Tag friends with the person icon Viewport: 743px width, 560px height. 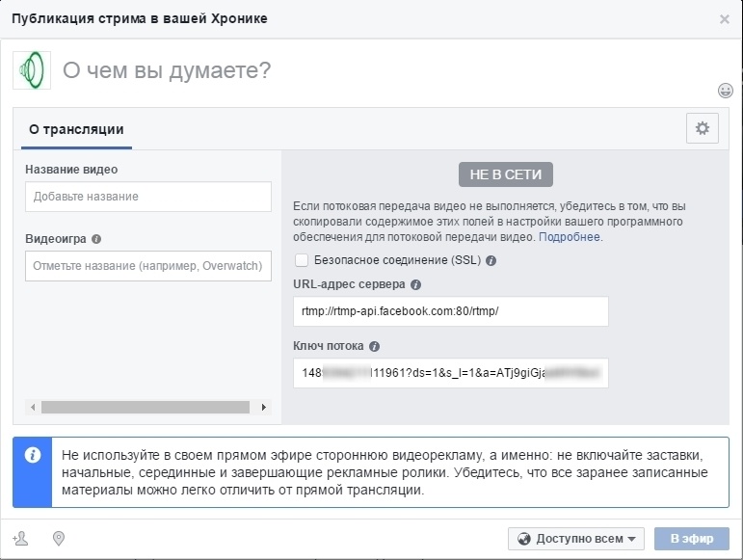click(21, 538)
